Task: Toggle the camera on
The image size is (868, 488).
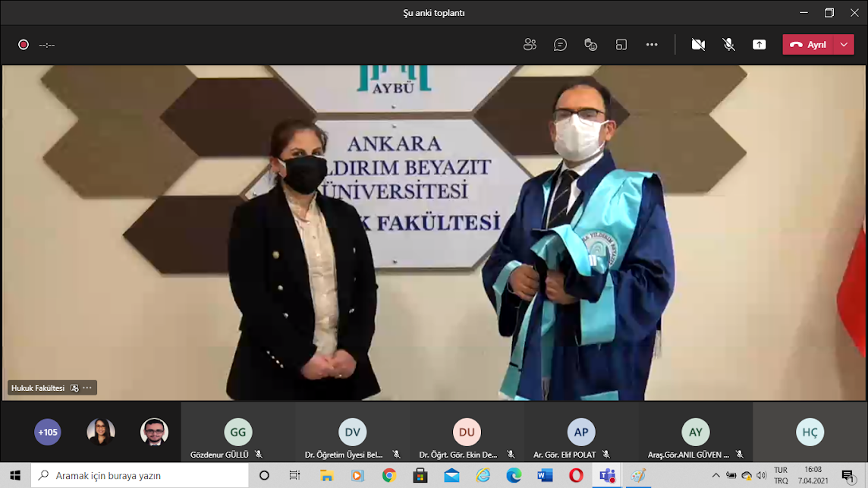Action: pos(698,45)
